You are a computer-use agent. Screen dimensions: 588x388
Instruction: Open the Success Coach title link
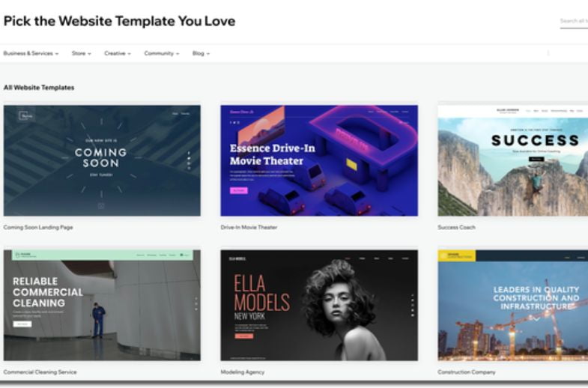(x=456, y=227)
